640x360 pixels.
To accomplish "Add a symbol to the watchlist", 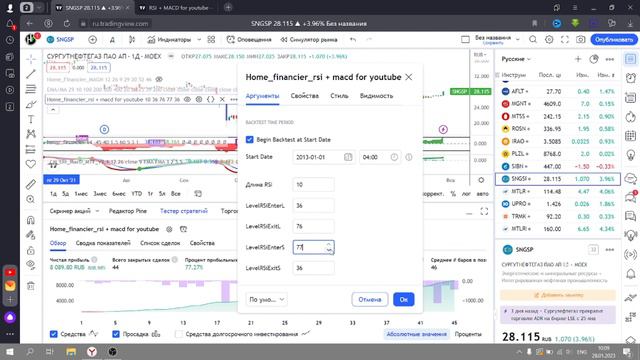I will point(578,59).
